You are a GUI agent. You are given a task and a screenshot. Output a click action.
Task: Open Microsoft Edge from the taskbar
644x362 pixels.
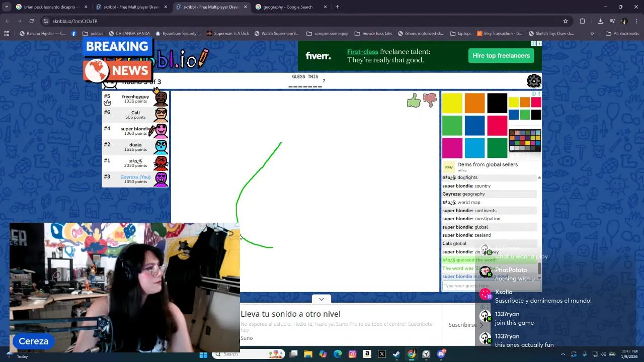(338, 354)
